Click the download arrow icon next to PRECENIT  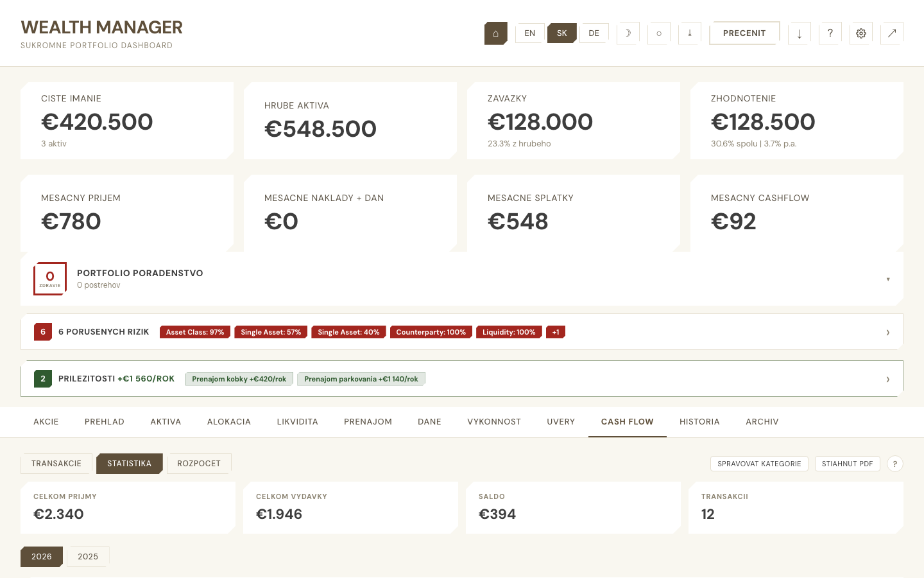click(799, 33)
